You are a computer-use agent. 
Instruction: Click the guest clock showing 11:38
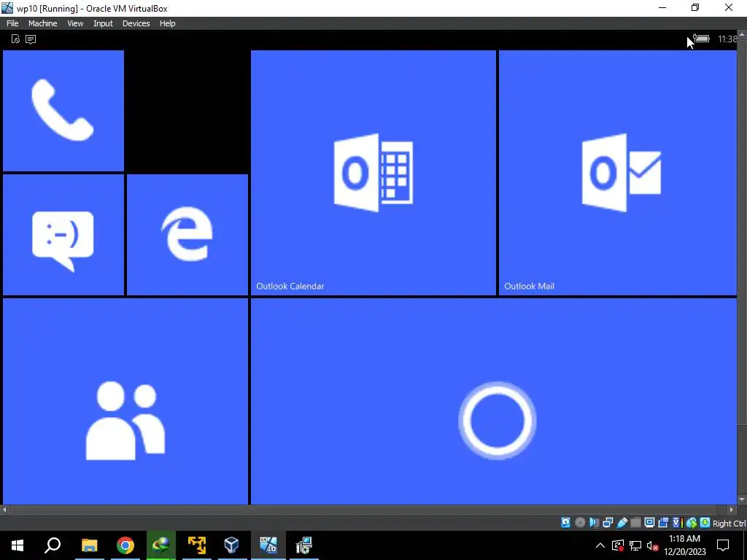[727, 39]
